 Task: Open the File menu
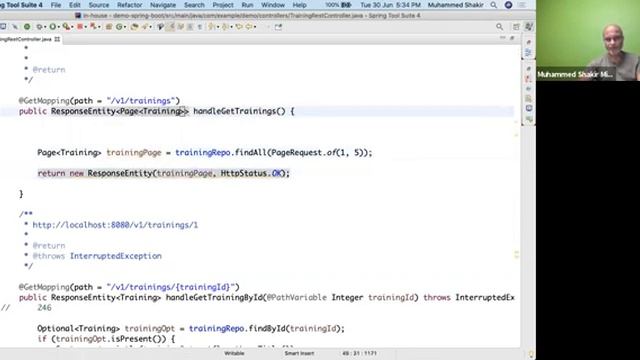56,5
